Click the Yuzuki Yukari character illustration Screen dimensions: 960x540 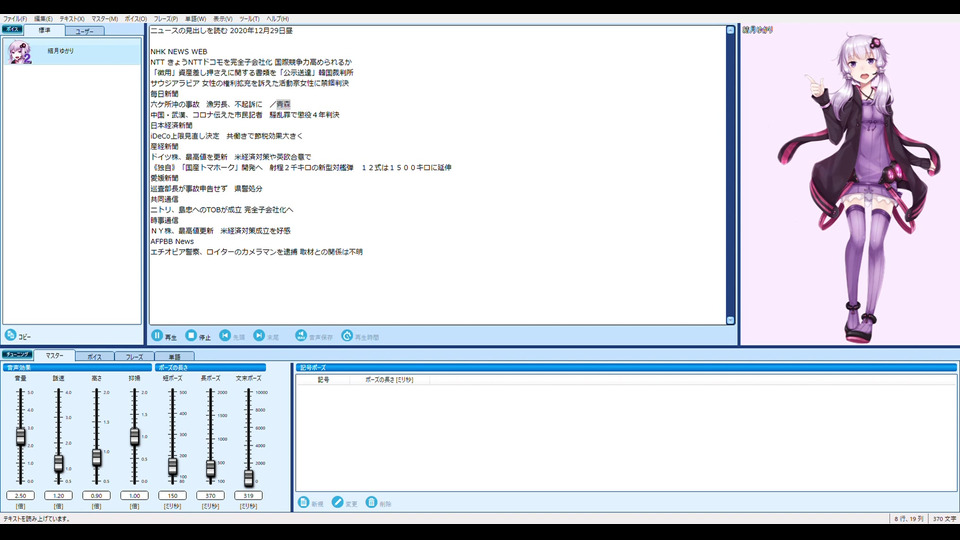coord(858,187)
